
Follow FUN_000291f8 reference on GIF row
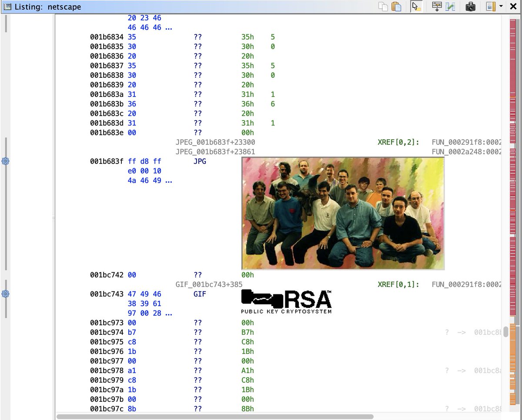pos(466,285)
